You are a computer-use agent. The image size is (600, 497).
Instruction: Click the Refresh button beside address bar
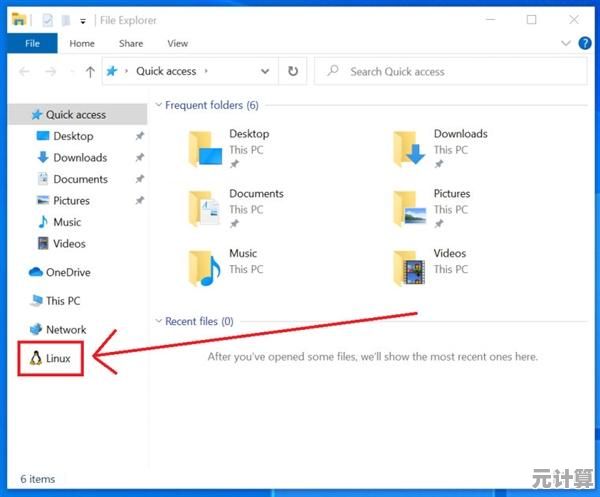point(293,72)
